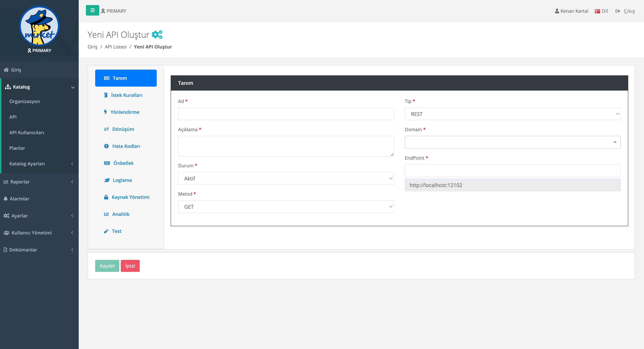Click the Test eraser icon
The image size is (644, 349).
106,231
